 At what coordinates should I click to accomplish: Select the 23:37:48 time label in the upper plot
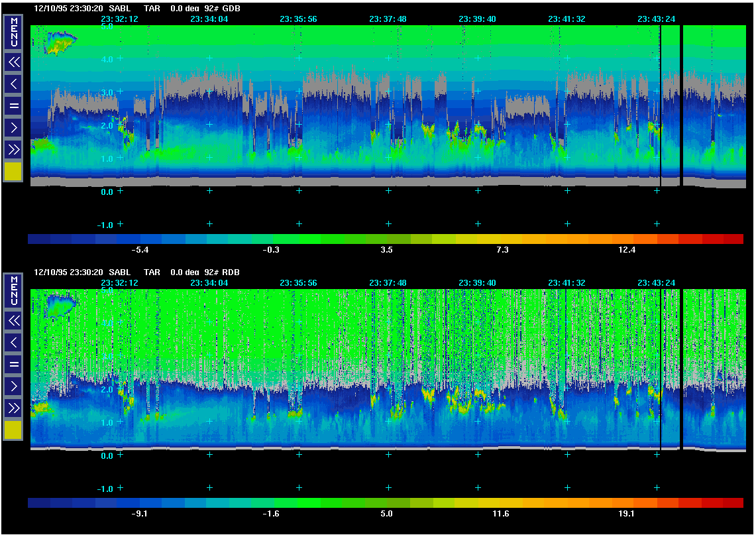tap(388, 19)
